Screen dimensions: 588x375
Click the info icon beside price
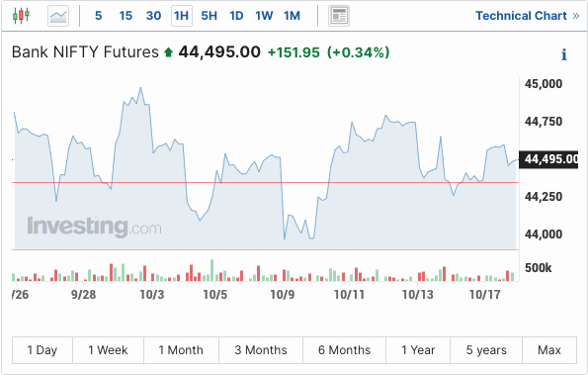(564, 54)
